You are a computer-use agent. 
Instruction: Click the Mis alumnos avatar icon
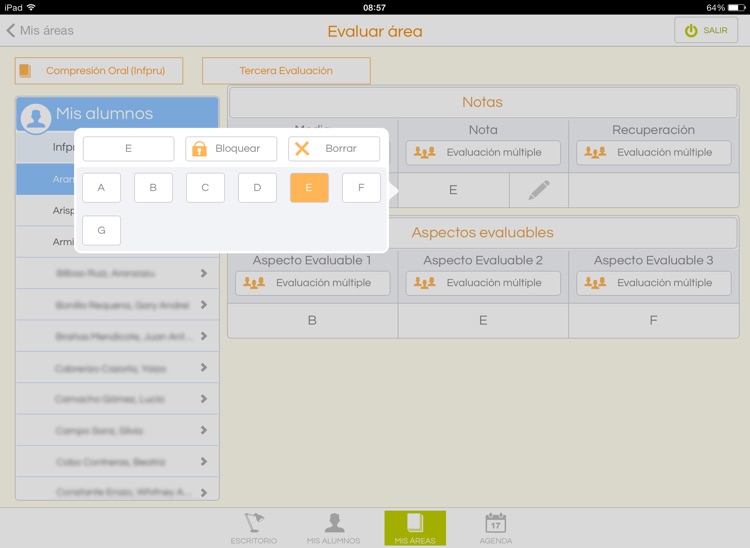coord(36,118)
